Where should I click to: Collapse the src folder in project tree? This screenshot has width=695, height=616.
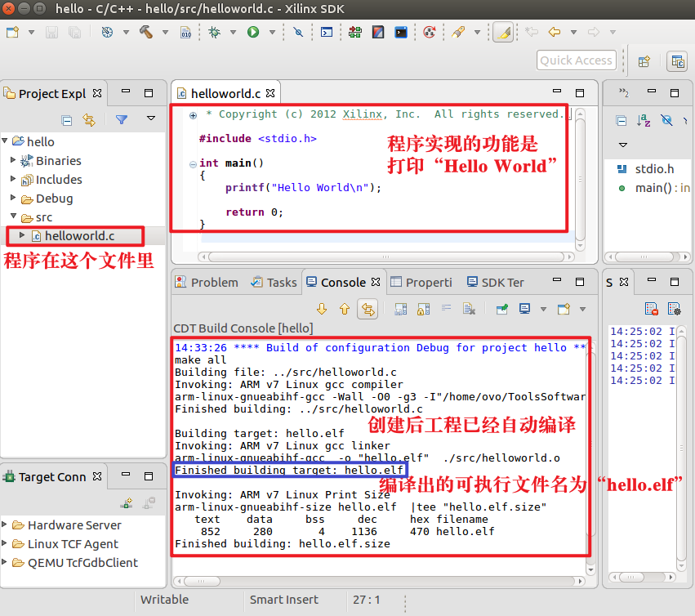[13, 217]
